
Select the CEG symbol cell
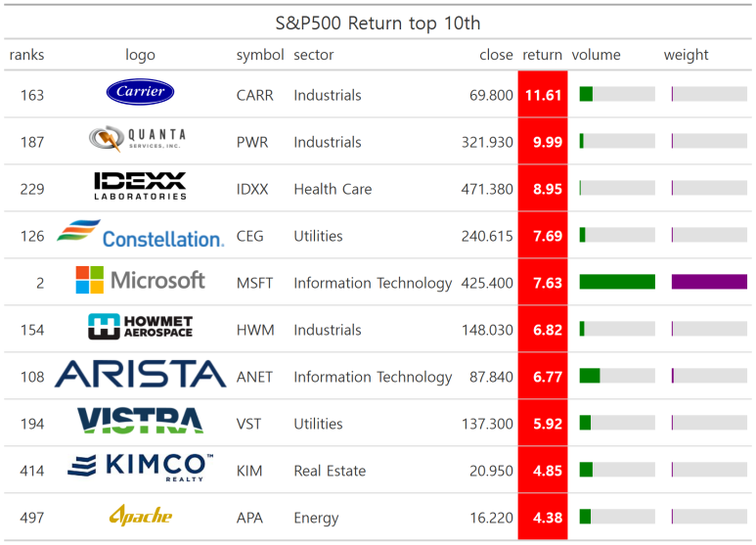pos(249,236)
